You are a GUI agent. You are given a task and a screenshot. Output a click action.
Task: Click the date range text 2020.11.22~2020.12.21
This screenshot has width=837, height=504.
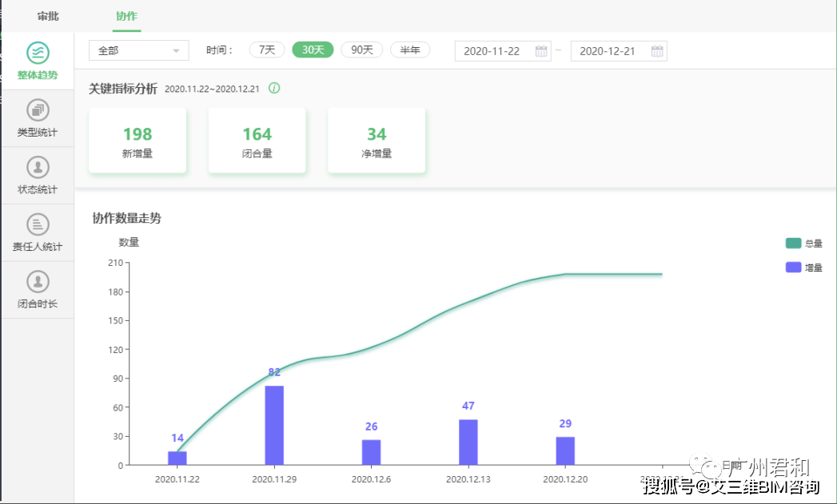click(212, 89)
